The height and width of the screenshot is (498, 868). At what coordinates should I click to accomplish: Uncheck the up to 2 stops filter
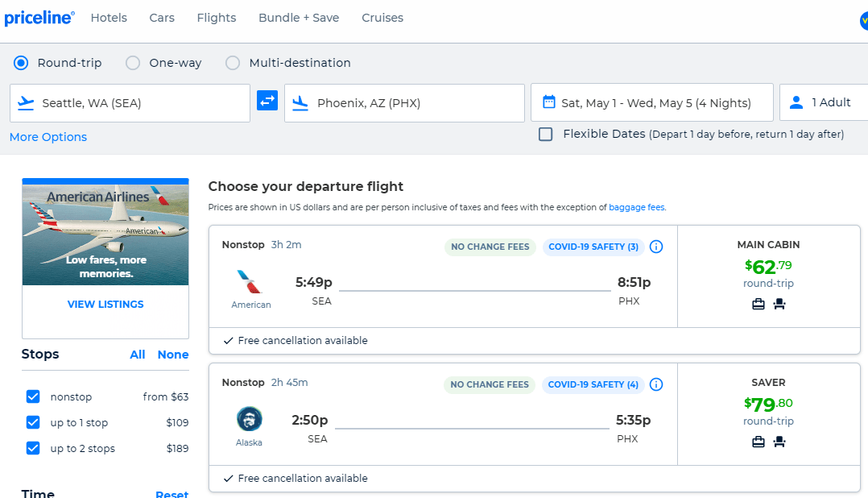coord(33,447)
